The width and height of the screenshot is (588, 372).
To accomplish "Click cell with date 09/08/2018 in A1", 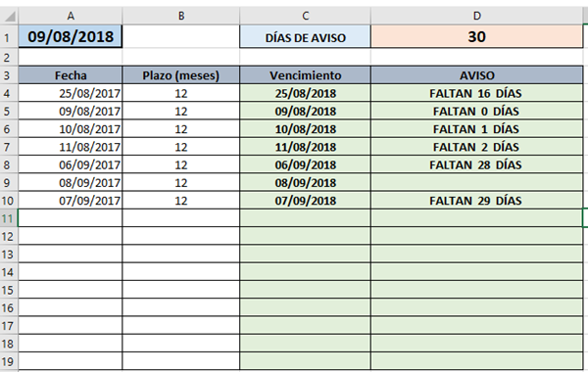I will 71,37.
